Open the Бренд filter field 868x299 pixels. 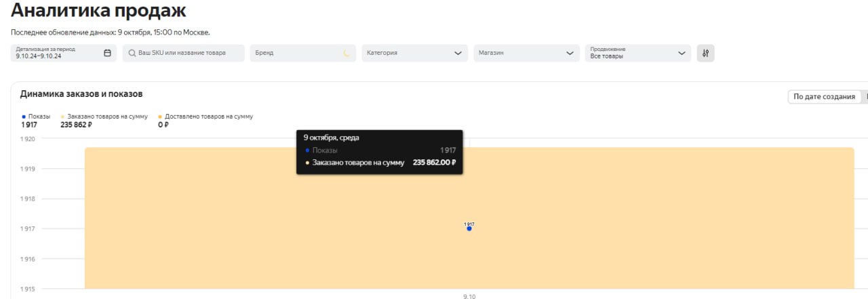[x=303, y=53]
